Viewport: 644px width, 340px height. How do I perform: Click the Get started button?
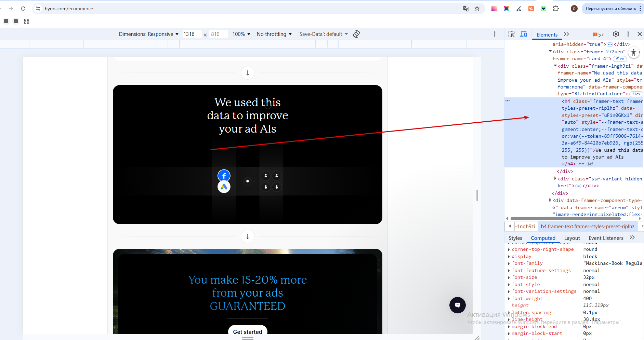pos(248,331)
